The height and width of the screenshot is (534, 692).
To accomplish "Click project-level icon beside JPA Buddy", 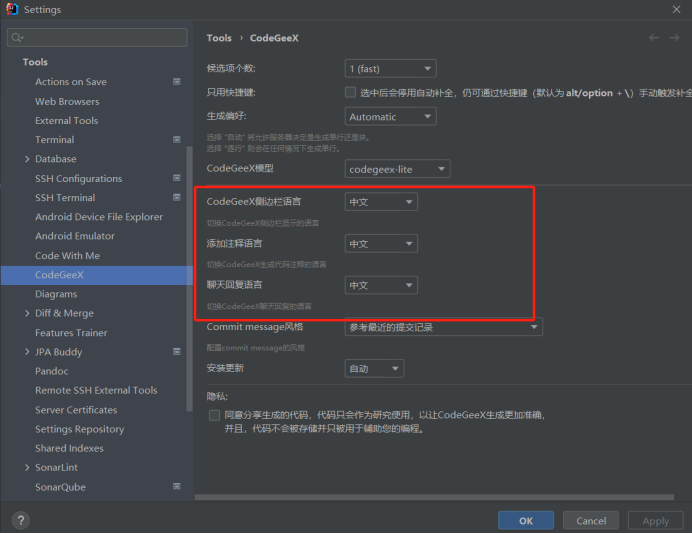I will tap(177, 352).
